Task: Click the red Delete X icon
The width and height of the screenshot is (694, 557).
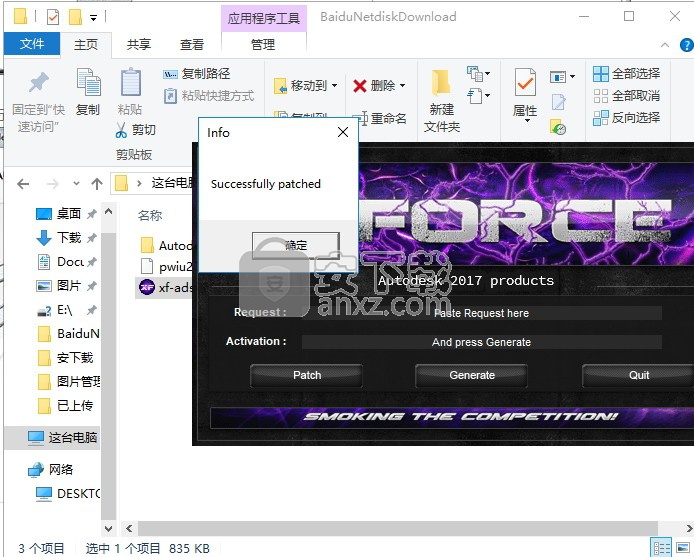Action: (360, 85)
